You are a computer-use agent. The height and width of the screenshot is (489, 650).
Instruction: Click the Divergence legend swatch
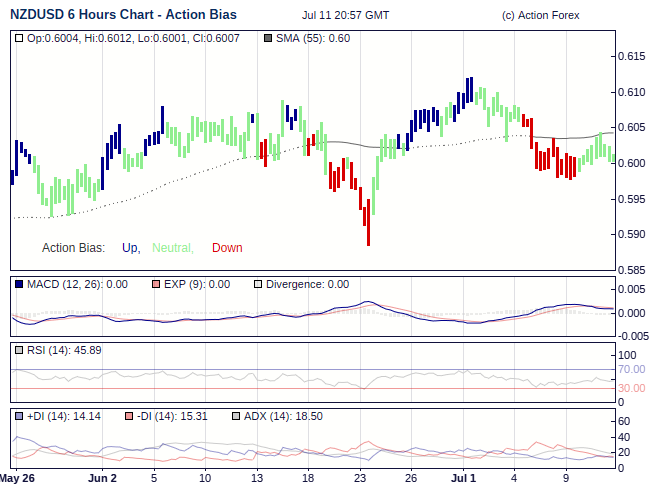coord(257,284)
